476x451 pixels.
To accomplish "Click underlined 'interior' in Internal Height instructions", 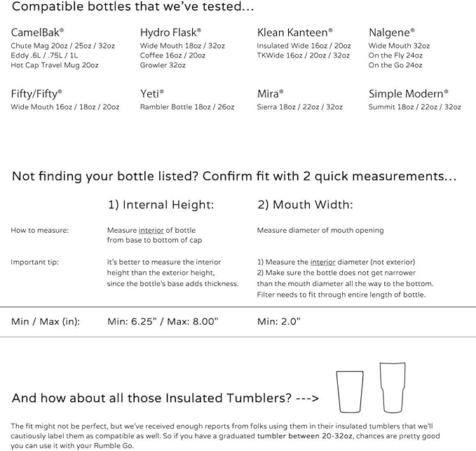I will pyautogui.click(x=151, y=231).
